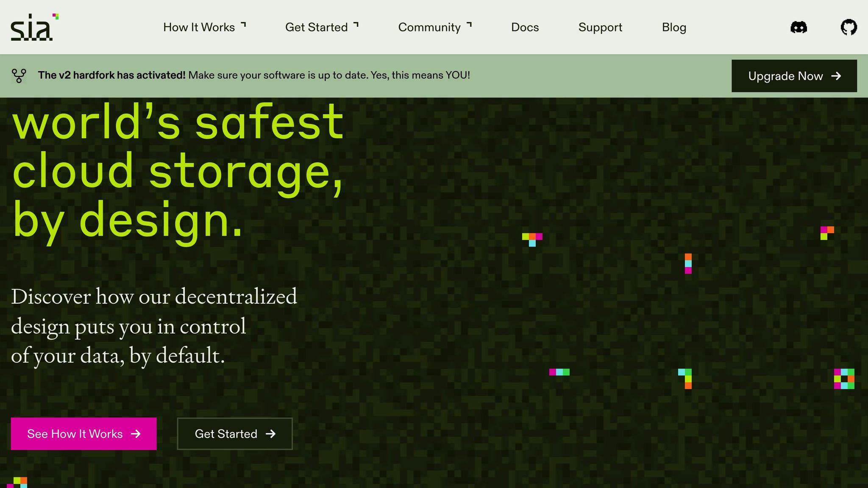The height and width of the screenshot is (488, 868).
Task: Go to the Support page
Action: point(600,27)
